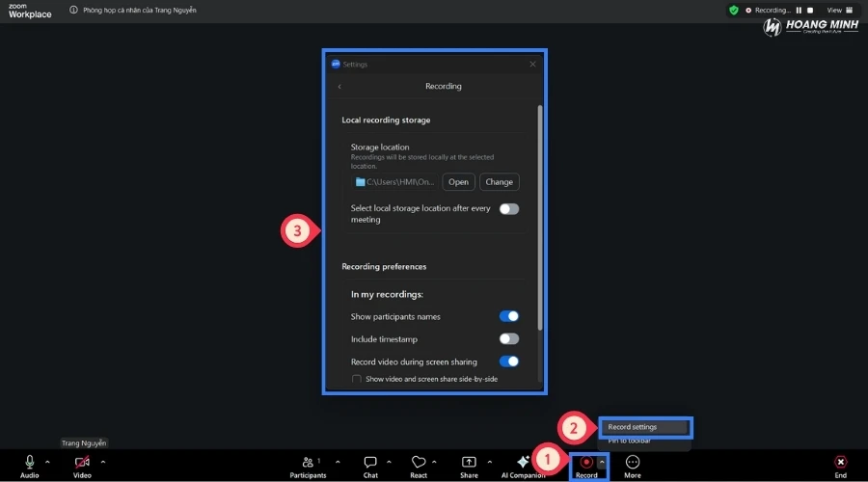868x482 pixels.
Task: Click the More options icon
Action: click(x=633, y=463)
